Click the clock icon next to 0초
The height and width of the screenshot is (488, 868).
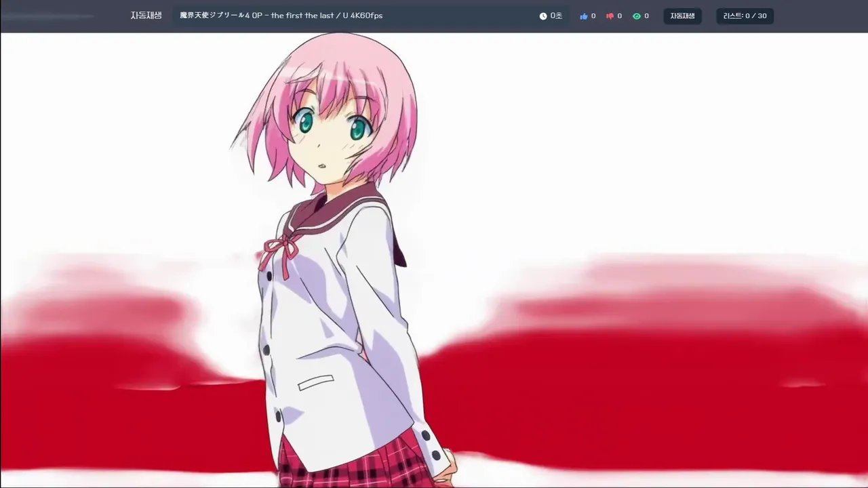click(x=543, y=16)
